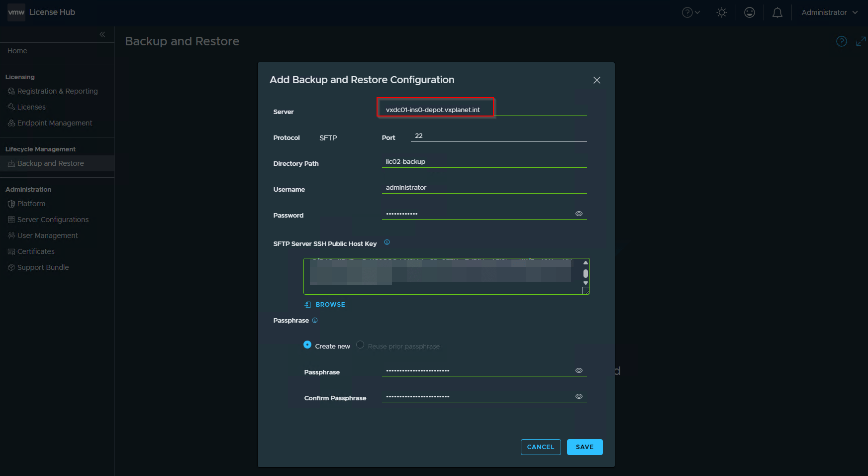Click the CANCEL button
Viewport: 868px width, 476px height.
541,447
